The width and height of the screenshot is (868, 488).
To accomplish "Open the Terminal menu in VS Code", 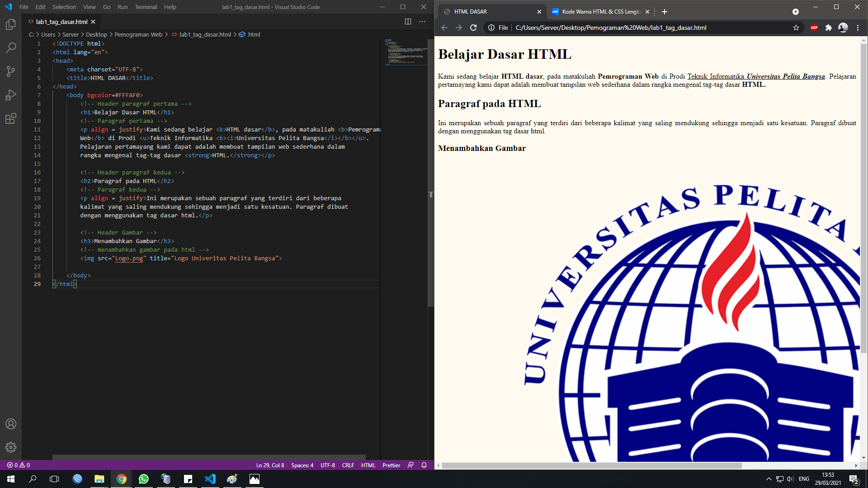I will click(x=146, y=7).
